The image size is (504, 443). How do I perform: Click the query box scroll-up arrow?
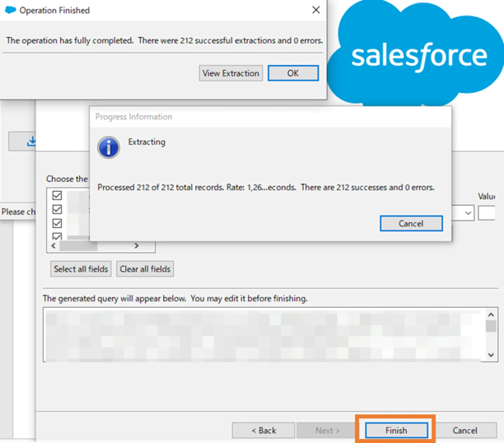(491, 315)
